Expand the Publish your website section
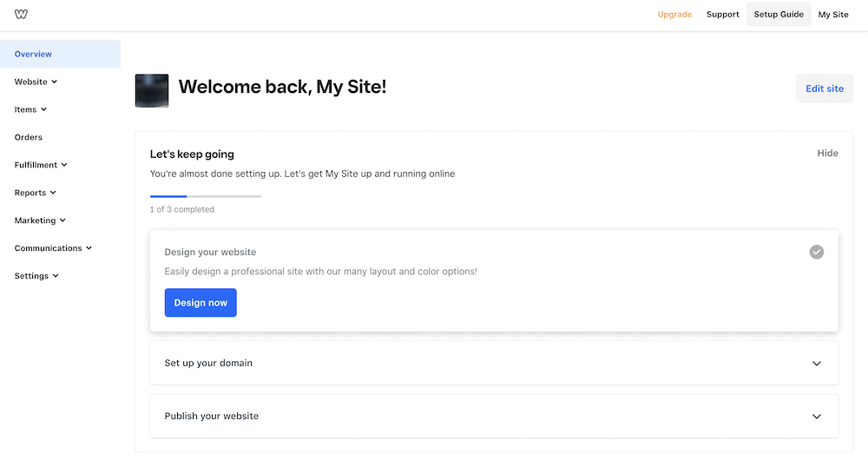The image size is (868, 460). pyautogui.click(x=494, y=417)
